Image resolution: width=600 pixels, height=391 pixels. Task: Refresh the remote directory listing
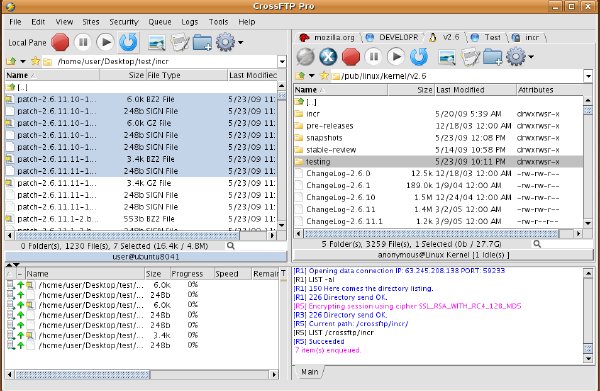(419, 57)
